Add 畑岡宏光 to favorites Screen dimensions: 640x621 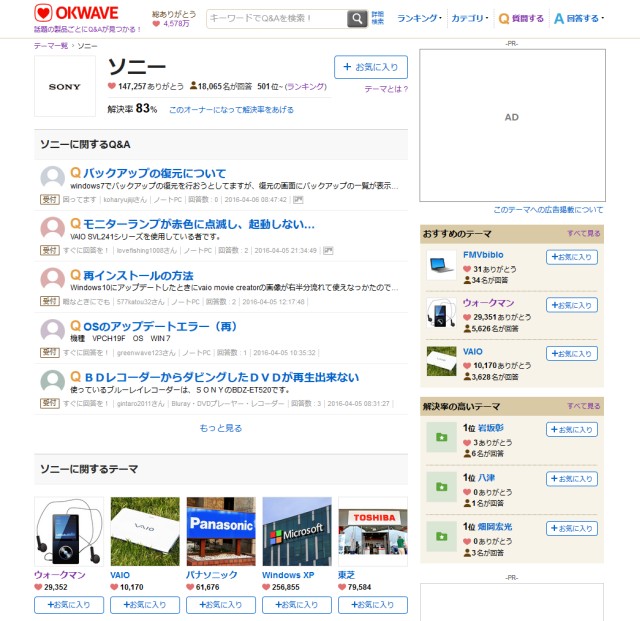coord(572,528)
